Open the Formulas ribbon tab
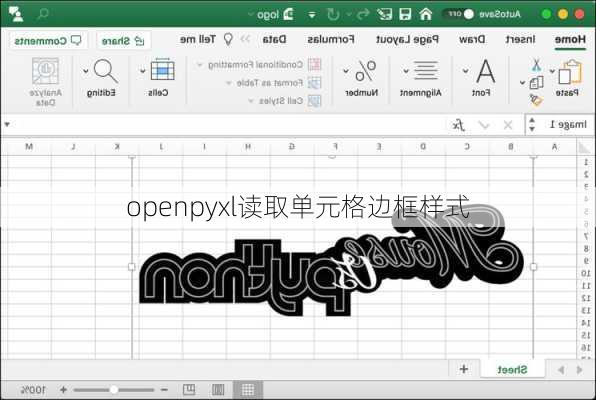Image resolution: width=596 pixels, height=400 pixels. [331, 39]
